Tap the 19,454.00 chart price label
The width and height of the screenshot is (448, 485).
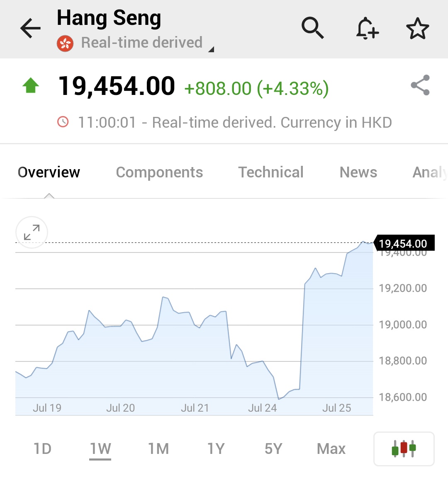click(404, 243)
